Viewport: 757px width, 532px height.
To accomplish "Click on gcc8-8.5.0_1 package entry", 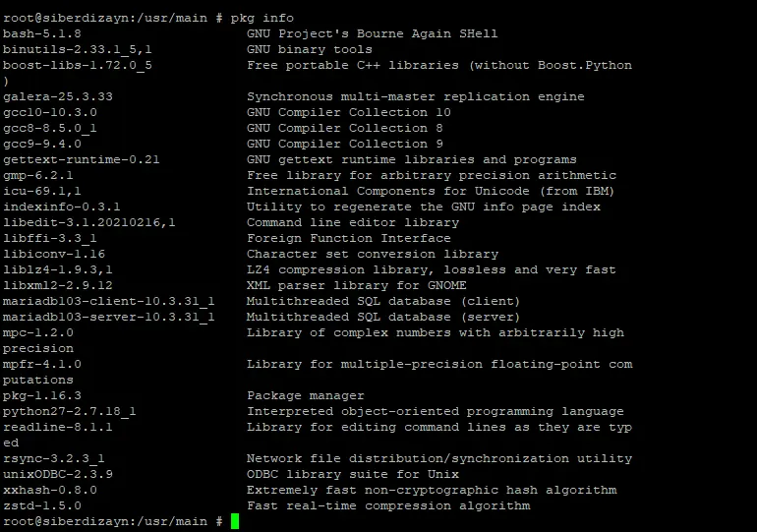I will [50, 129].
